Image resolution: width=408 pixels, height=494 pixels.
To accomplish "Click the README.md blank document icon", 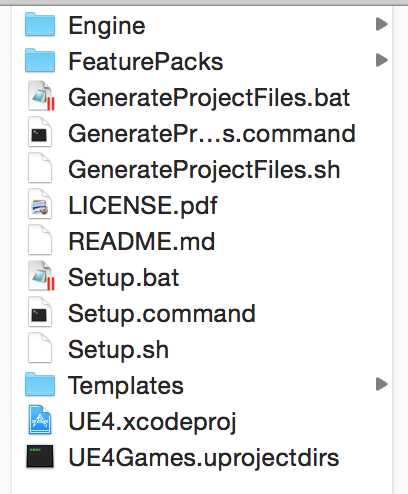I will (40, 240).
